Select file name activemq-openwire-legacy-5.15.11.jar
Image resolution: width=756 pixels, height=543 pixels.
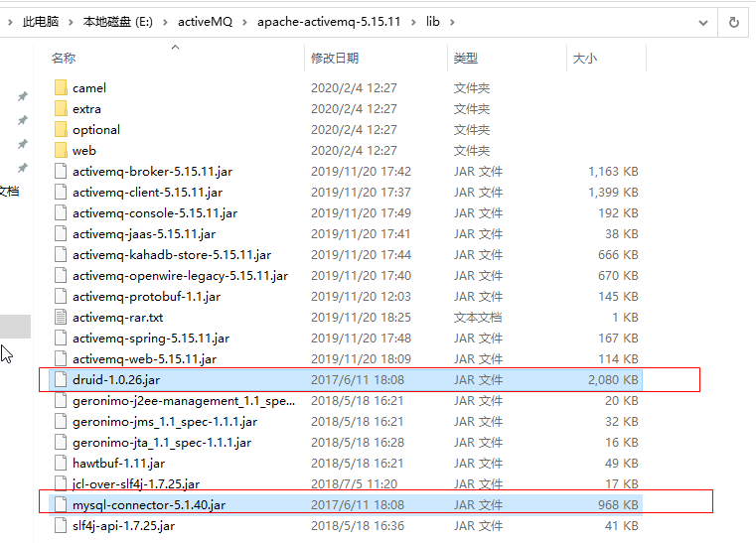(x=181, y=276)
